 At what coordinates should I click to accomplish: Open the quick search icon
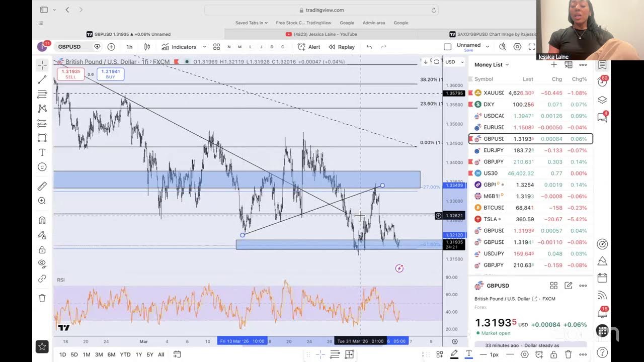click(x=503, y=47)
